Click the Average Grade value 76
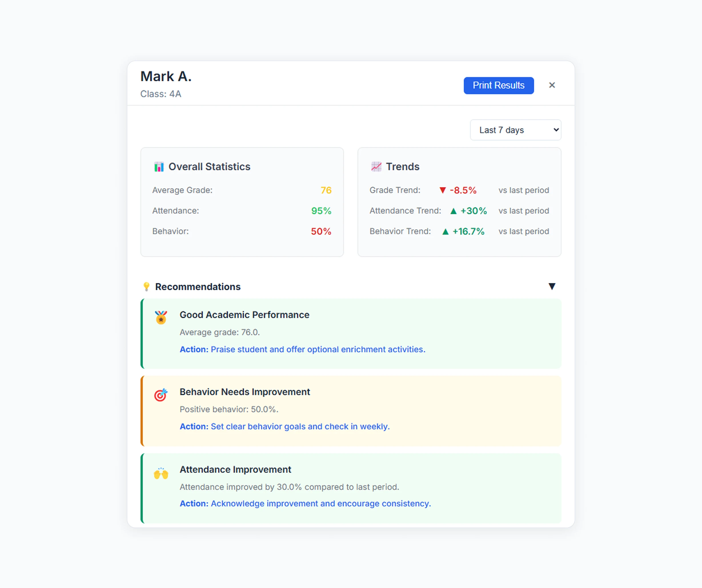The height and width of the screenshot is (588, 702). tap(326, 190)
